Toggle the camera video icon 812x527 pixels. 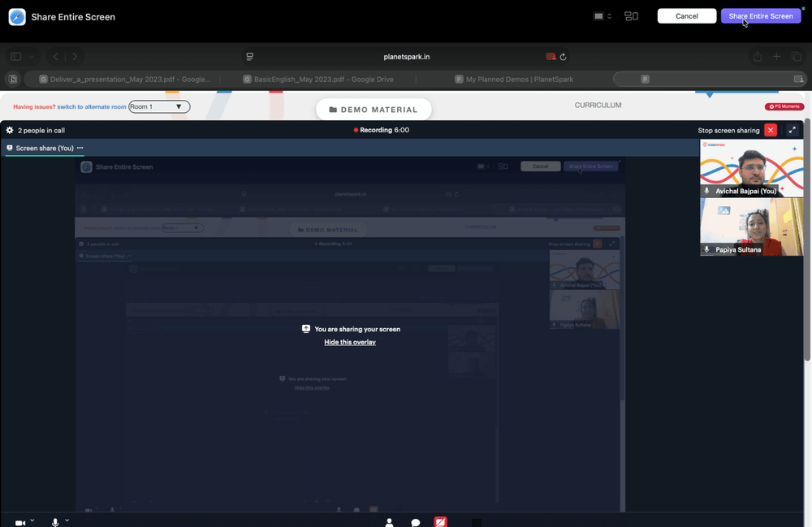(x=20, y=523)
